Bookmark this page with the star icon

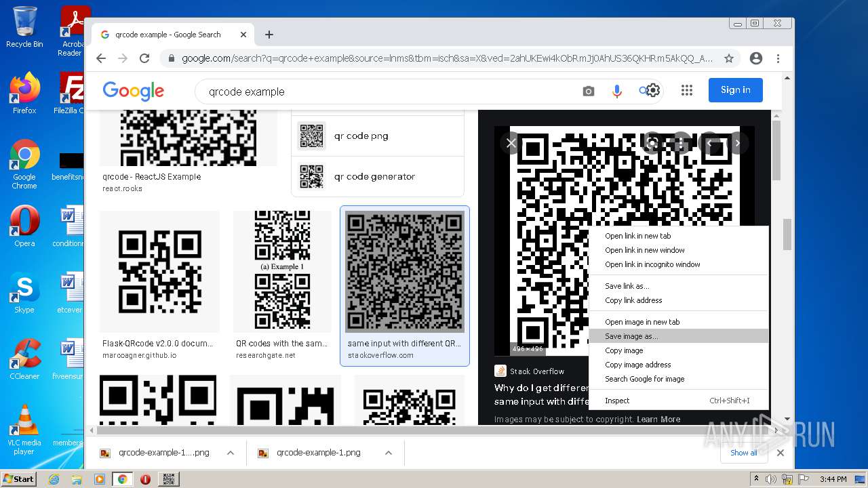point(729,58)
